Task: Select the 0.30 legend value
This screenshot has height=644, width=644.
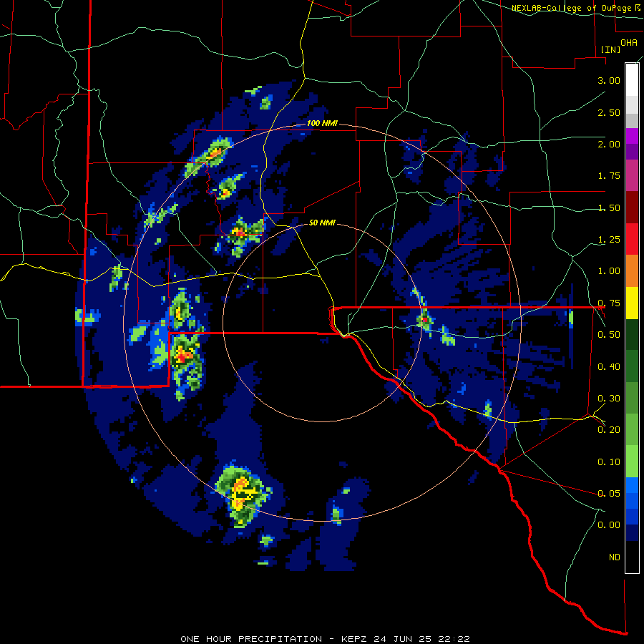Action: 609,399
